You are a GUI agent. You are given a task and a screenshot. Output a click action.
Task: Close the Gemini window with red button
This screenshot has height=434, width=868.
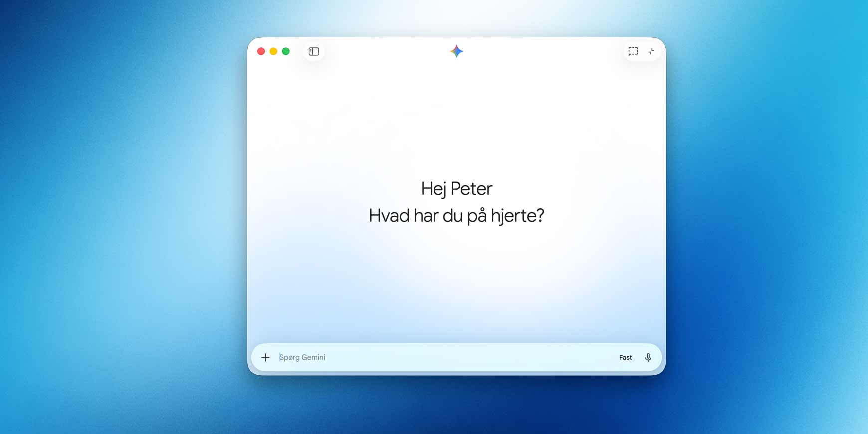coord(261,51)
